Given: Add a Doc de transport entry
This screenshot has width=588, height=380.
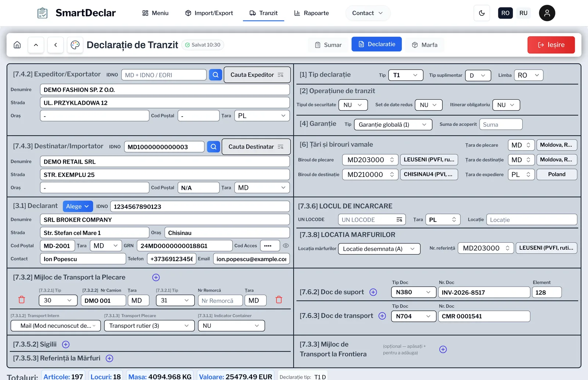Looking at the screenshot, I should point(382,316).
